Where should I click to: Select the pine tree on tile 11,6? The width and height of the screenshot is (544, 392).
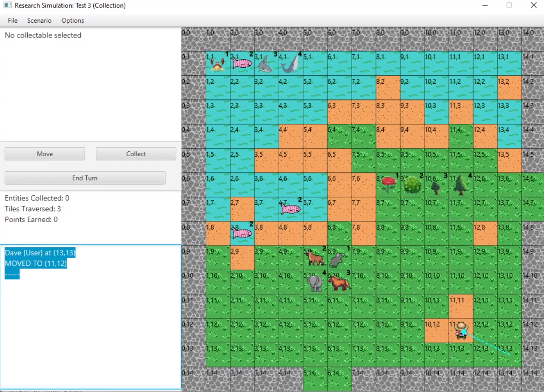point(460,185)
